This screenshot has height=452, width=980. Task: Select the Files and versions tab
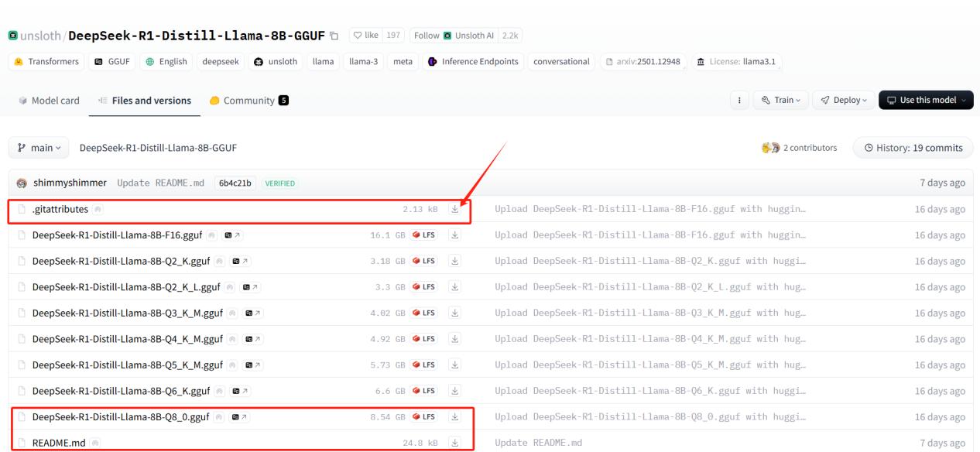click(145, 101)
